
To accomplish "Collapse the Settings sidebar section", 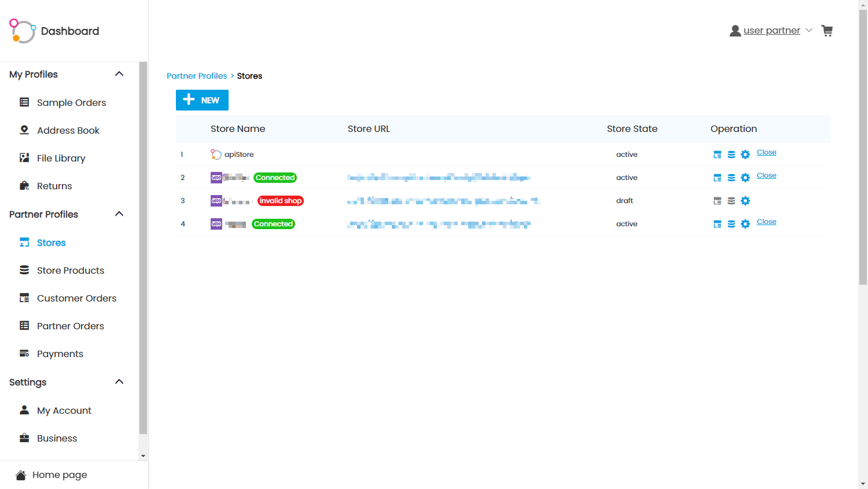I will [x=119, y=382].
